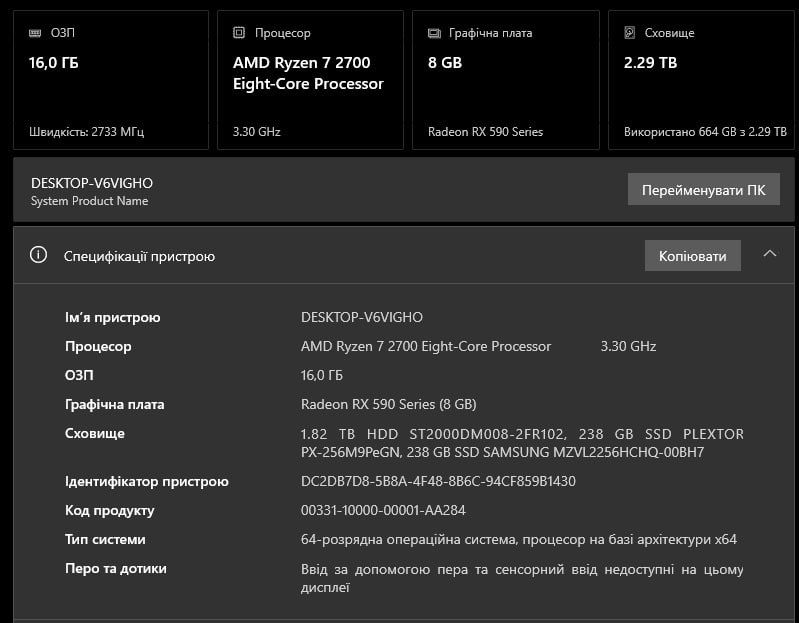Click the Перо та дотики label

pyautogui.click(x=116, y=568)
